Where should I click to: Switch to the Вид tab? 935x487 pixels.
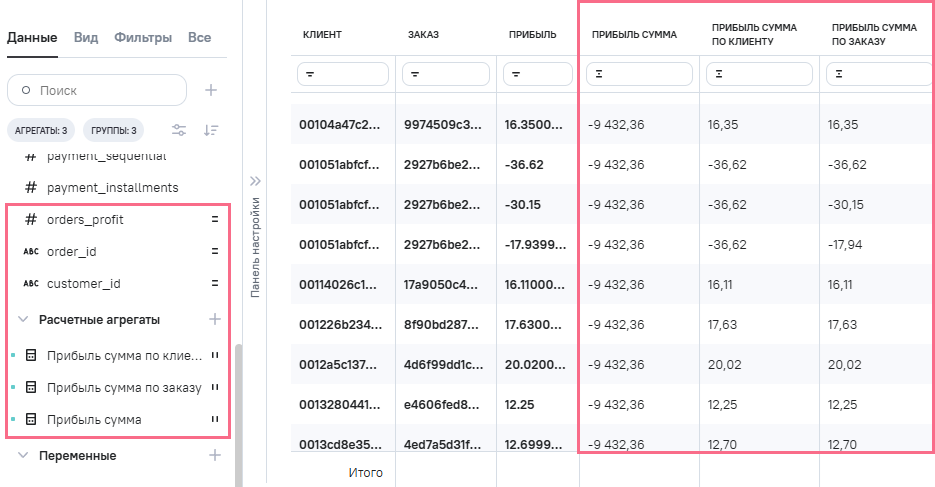[x=86, y=37]
